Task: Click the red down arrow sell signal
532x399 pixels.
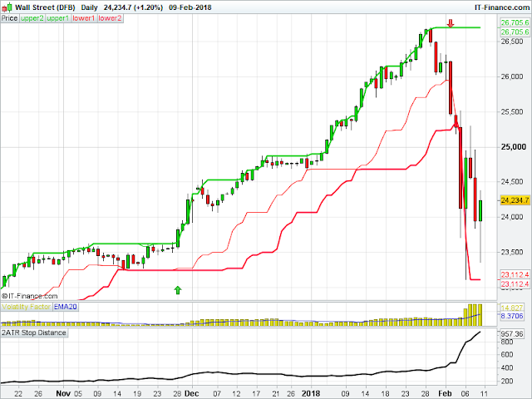Action: pos(451,23)
